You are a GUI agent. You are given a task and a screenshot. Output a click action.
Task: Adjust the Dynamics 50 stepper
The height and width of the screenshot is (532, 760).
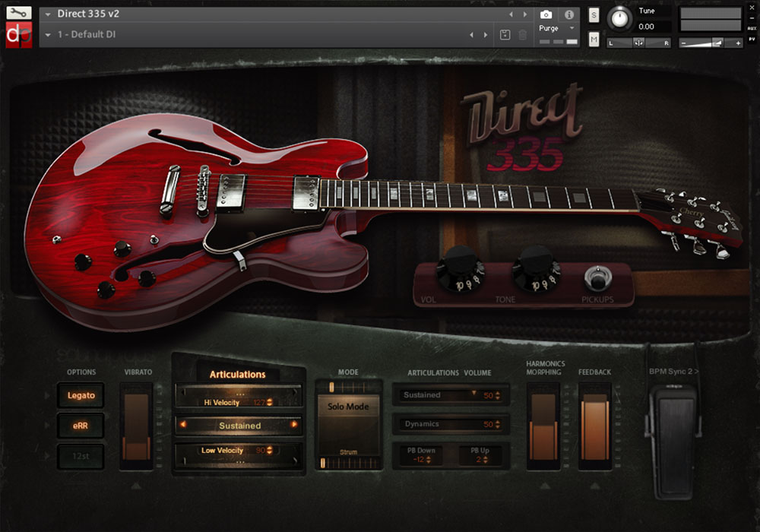click(x=497, y=424)
